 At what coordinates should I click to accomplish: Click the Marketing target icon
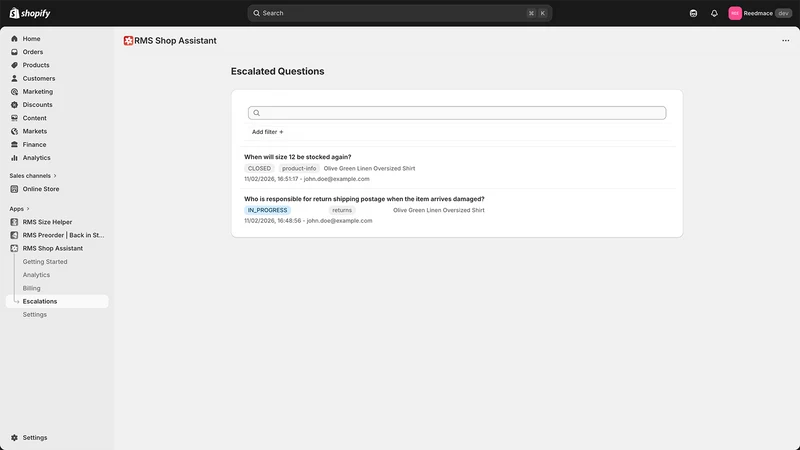click(x=14, y=92)
